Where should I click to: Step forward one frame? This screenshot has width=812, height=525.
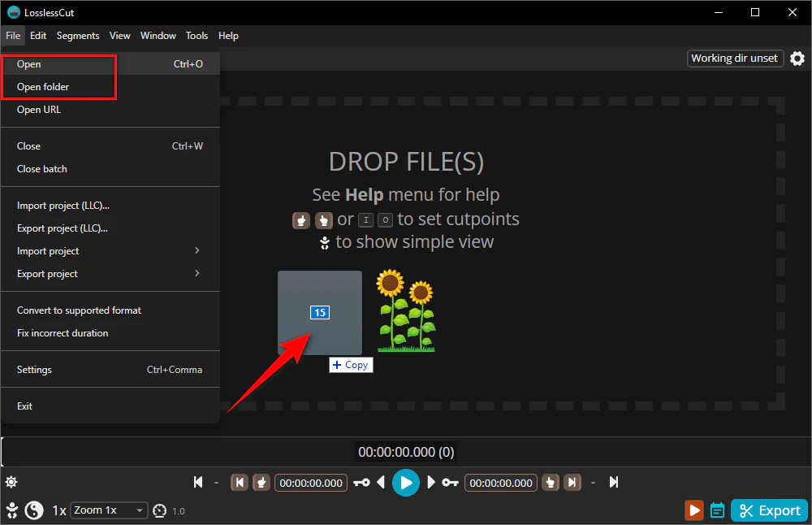click(x=431, y=483)
